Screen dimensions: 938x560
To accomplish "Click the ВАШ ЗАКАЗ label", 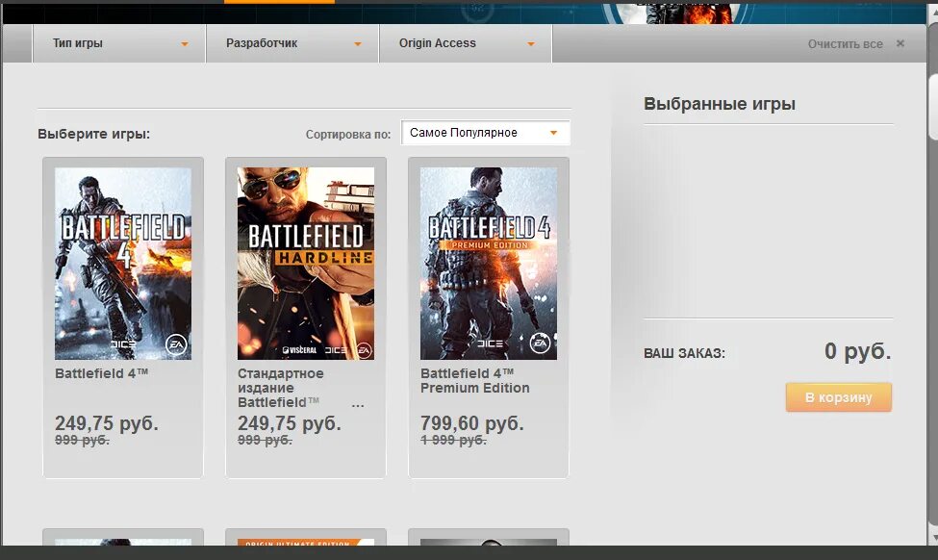I will point(684,353).
